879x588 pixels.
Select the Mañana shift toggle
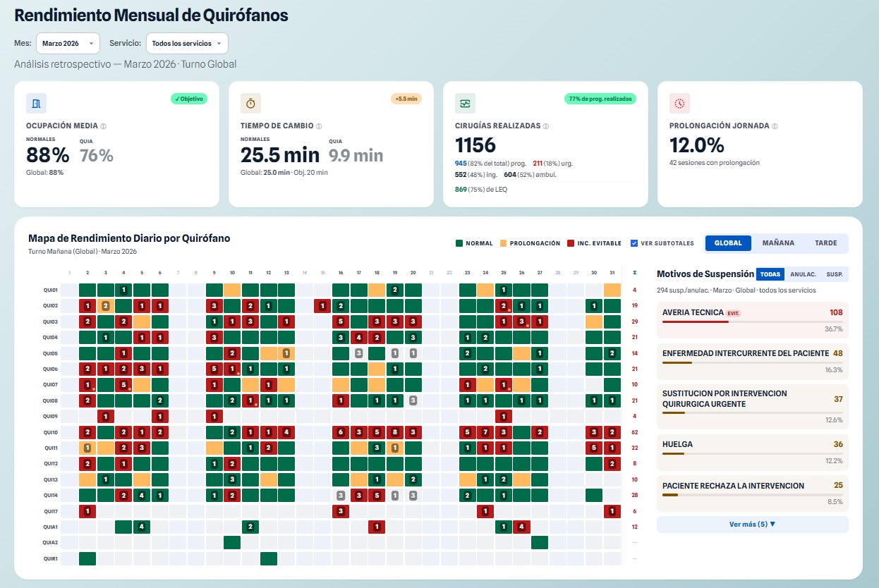pyautogui.click(x=778, y=243)
